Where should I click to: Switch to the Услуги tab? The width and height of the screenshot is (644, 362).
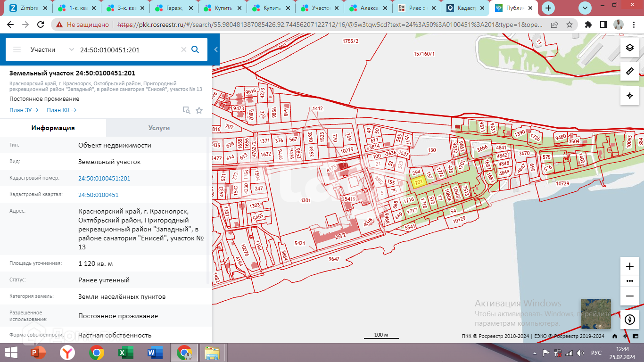[x=159, y=128]
